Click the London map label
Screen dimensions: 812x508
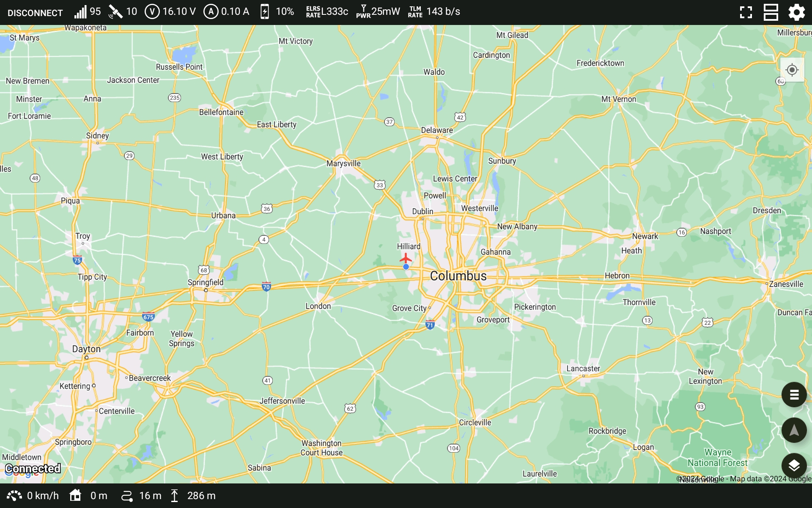click(x=318, y=306)
